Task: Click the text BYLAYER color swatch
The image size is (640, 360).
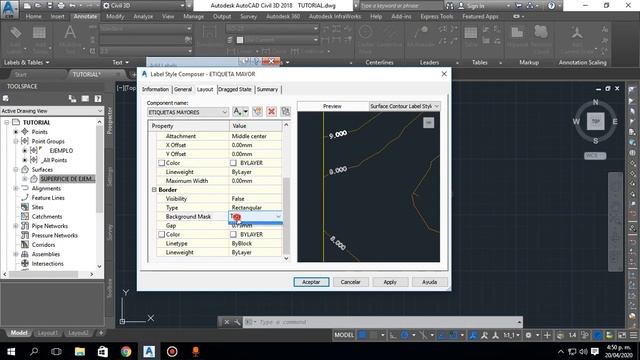Action: tap(233, 163)
